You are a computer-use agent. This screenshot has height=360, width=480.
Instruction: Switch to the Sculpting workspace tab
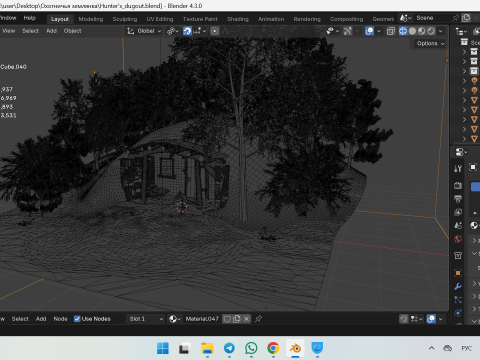pos(125,19)
